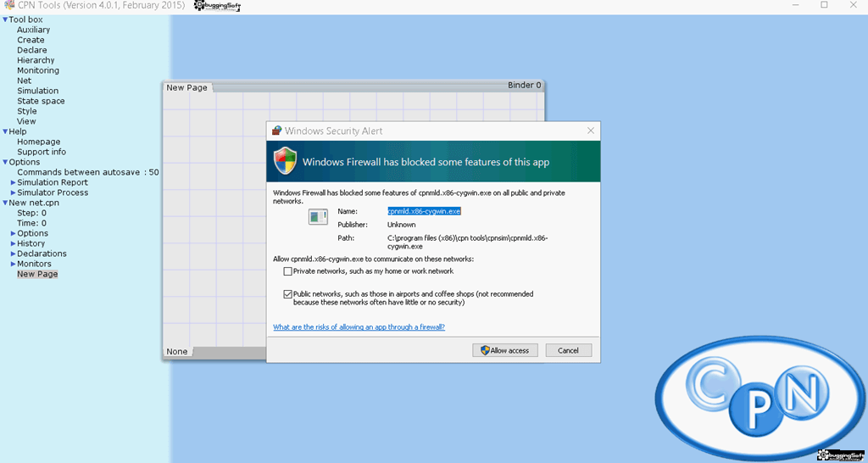Uncheck Public networks checkbox
Viewport: 868px width, 463px height.
(x=287, y=294)
